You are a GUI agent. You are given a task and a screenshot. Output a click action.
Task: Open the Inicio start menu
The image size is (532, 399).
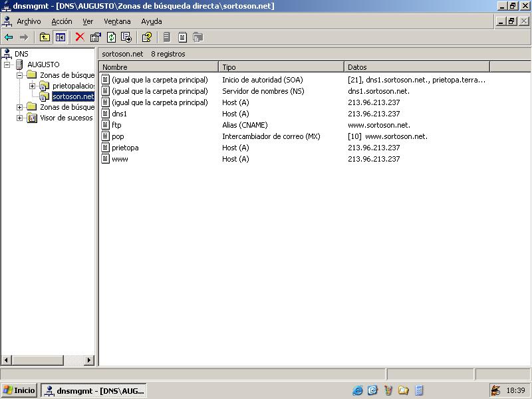pyautogui.click(x=19, y=390)
